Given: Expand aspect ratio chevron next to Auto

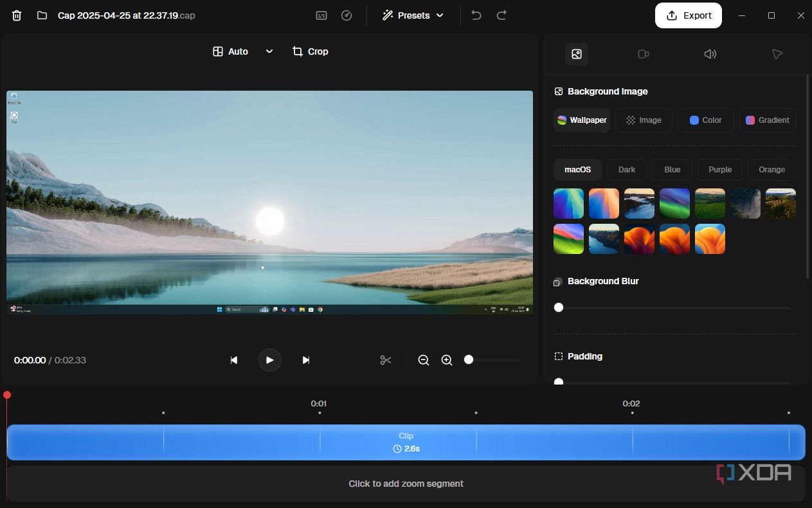Looking at the screenshot, I should point(269,51).
